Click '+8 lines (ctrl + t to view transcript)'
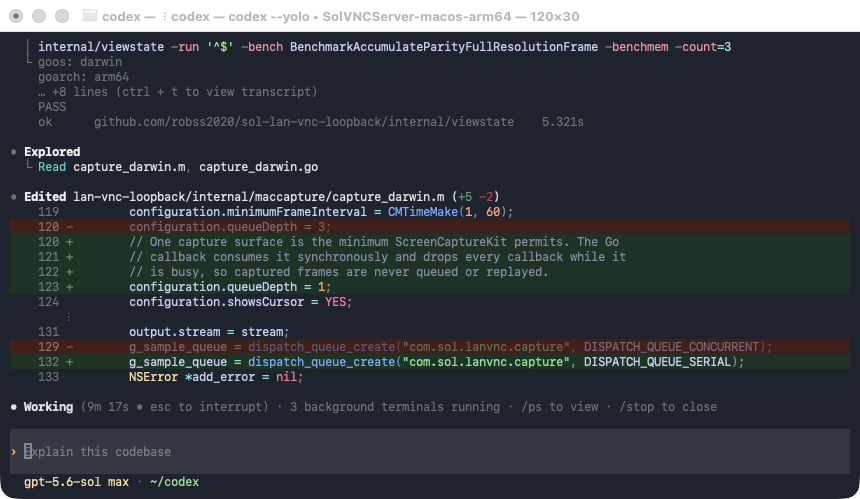The image size is (860, 499). point(184,92)
